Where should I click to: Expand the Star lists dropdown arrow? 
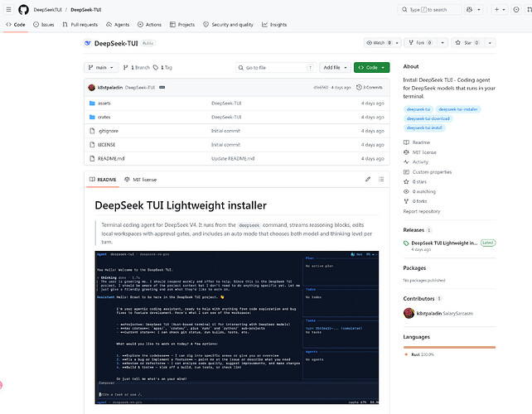coord(490,43)
